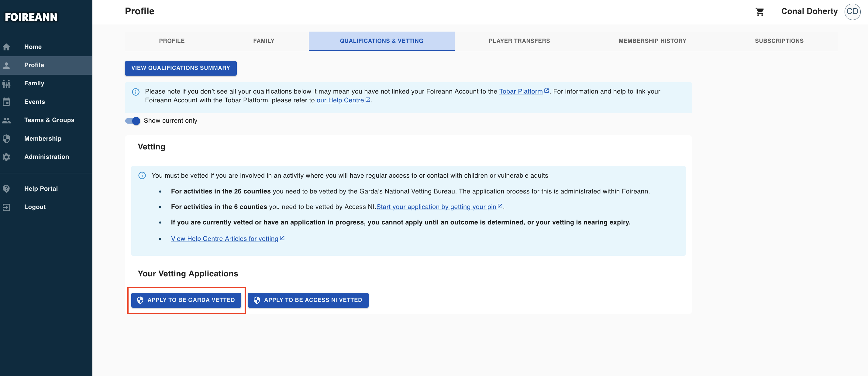Select the Subscriptions tab

pos(779,41)
